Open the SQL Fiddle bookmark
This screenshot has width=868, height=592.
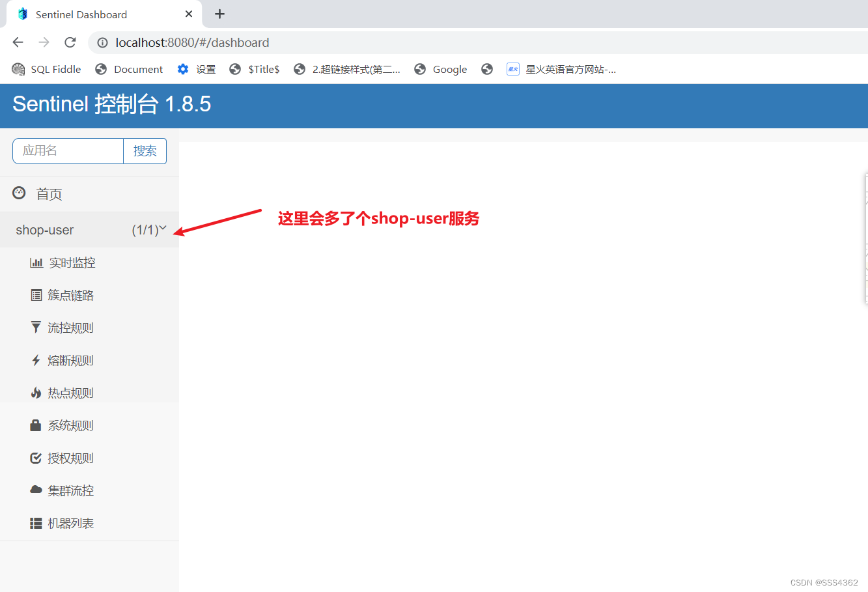(x=46, y=69)
